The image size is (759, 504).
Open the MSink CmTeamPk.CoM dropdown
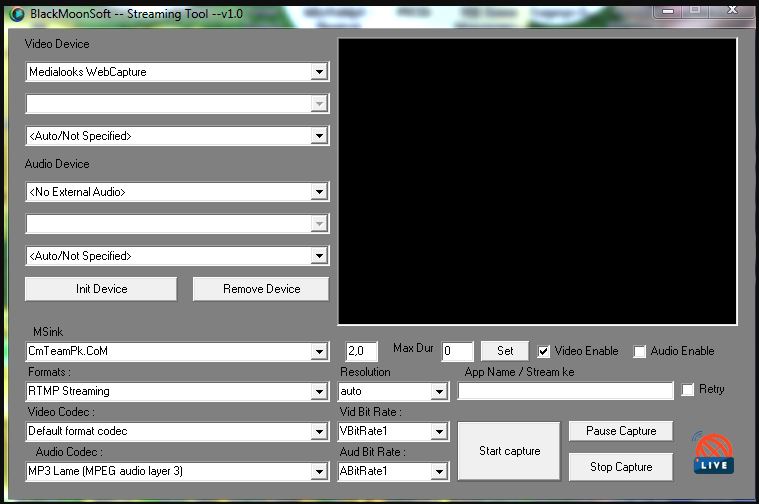tap(177, 351)
